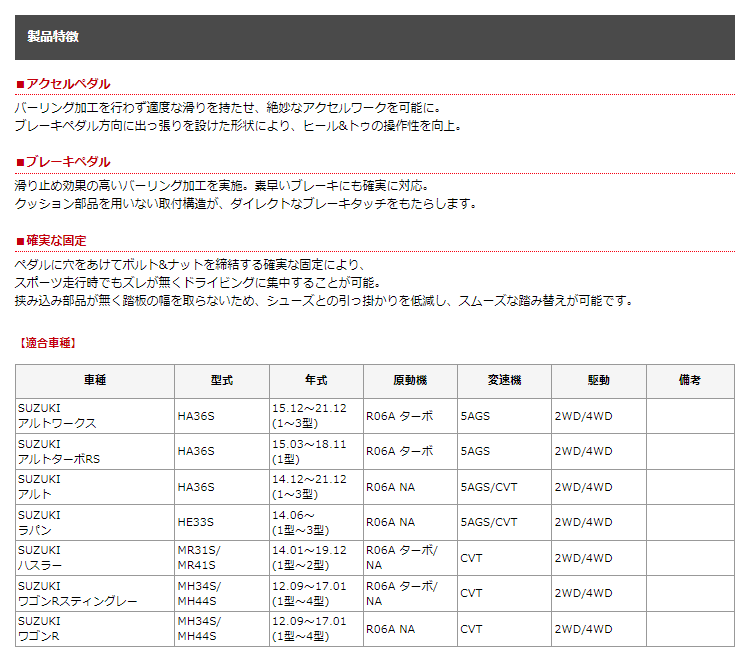Viewport: 750px width, 660px height.
Task: Click R06A ターボ in the アルトターボRS row
Action: click(x=400, y=451)
